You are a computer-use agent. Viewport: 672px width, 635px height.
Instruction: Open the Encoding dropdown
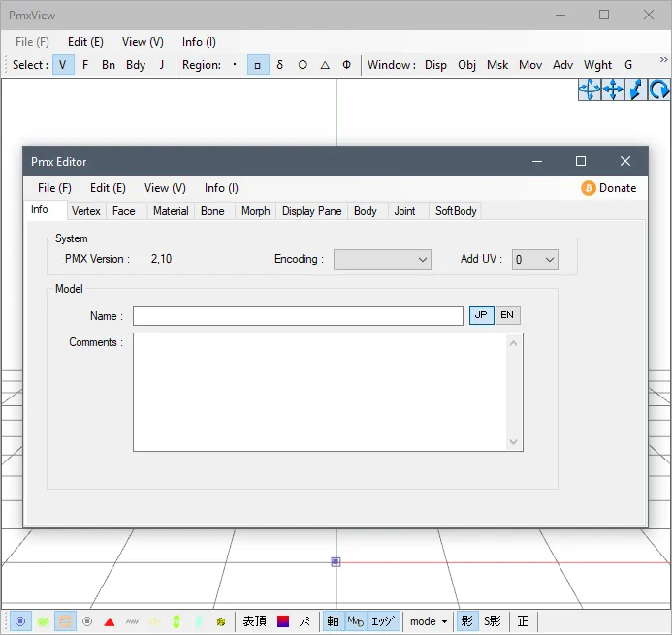pyautogui.click(x=382, y=259)
